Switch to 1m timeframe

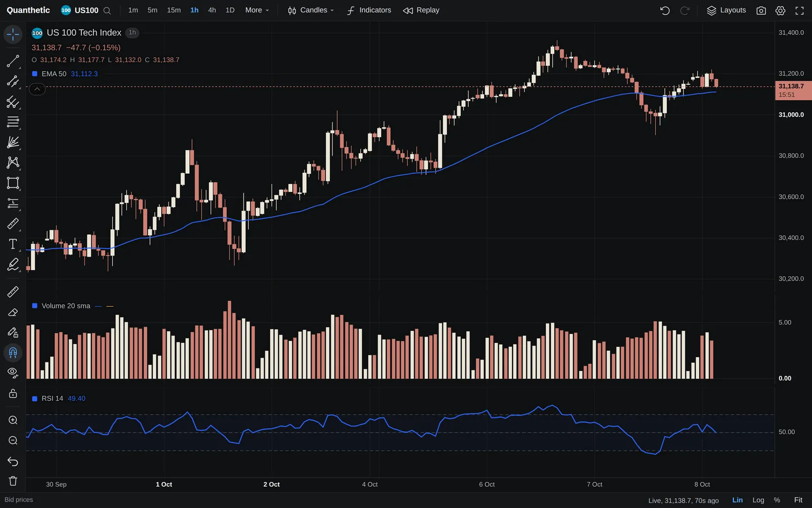133,10
